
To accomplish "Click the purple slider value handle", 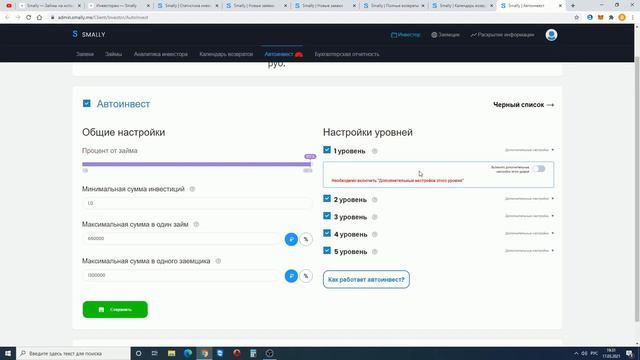I will [x=310, y=156].
